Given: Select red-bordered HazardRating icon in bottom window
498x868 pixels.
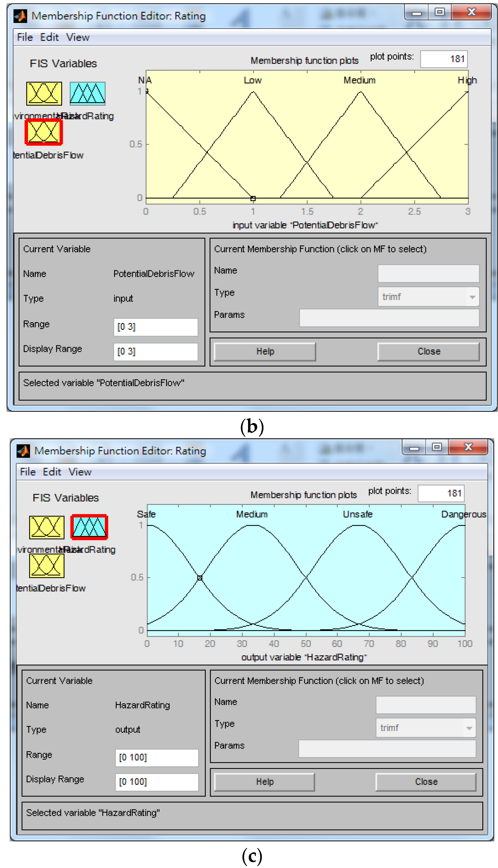Looking at the screenshot, I should tap(89, 527).
